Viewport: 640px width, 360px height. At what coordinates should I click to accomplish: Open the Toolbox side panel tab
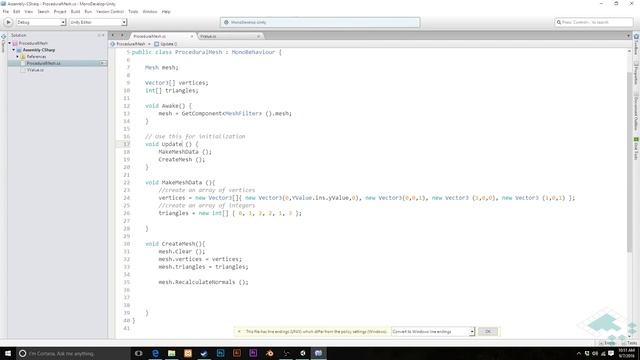click(x=636, y=45)
